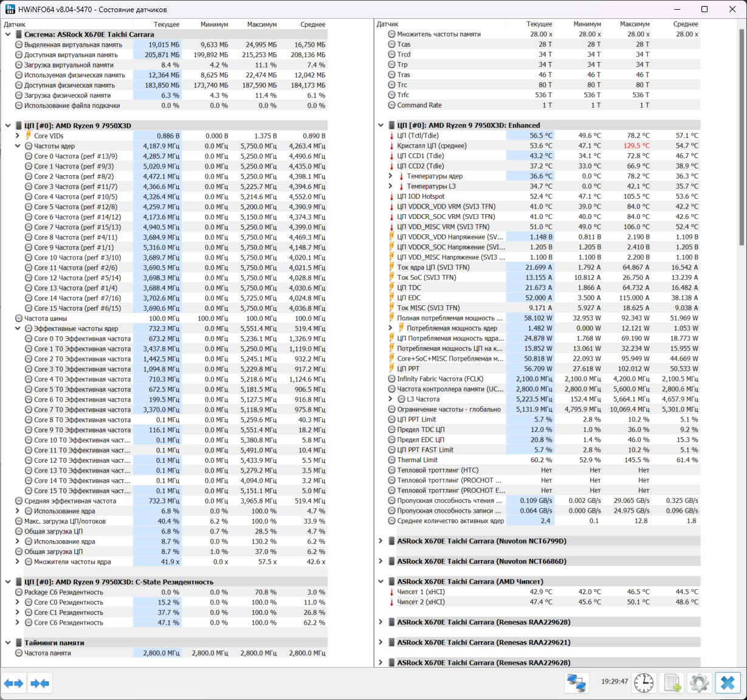Viewport: 747px width, 700px height.
Task: Expand ASRock X670E Taichi Carrara (Nuvoton NCT6799D) group
Action: (380, 541)
